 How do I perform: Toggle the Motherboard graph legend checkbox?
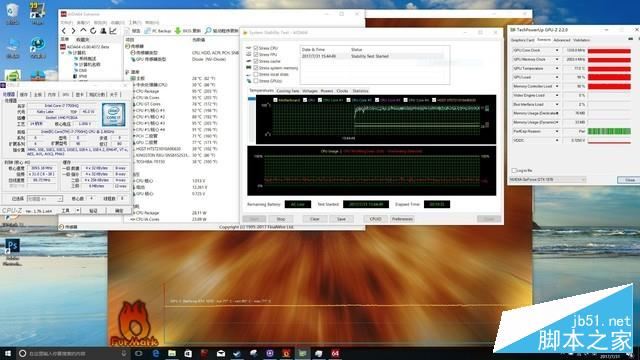pyautogui.click(x=275, y=100)
